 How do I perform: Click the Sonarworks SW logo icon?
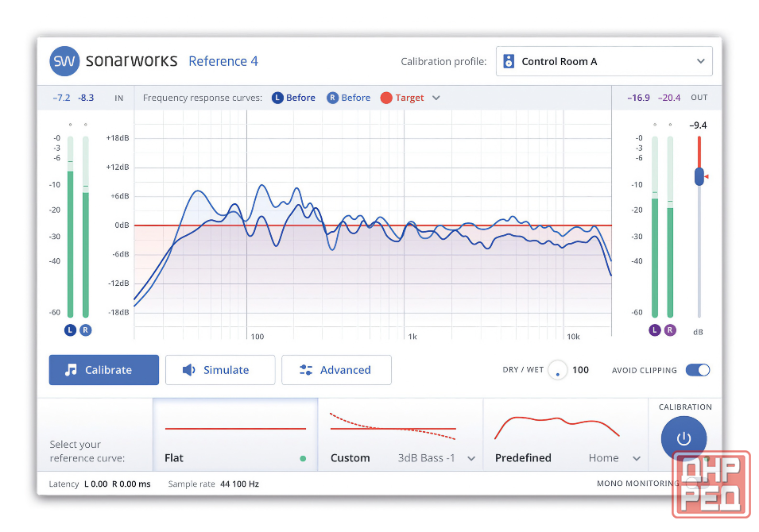pos(64,61)
